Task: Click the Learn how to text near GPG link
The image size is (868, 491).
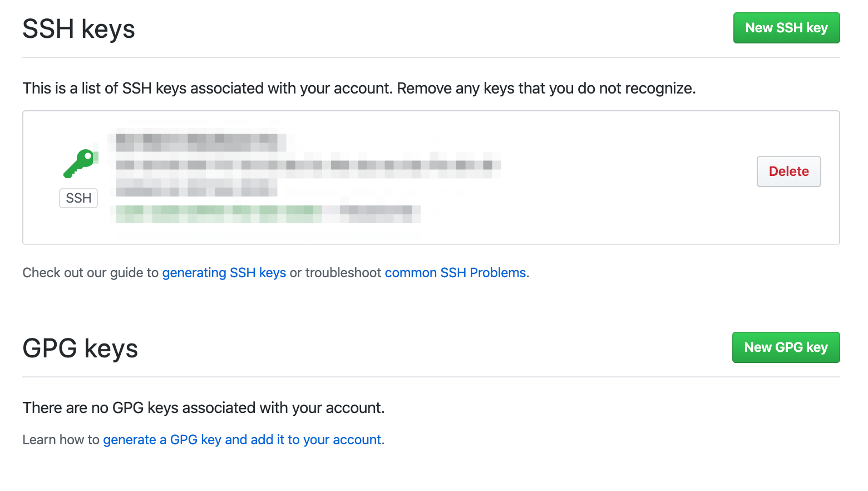Action: pyautogui.click(x=61, y=439)
